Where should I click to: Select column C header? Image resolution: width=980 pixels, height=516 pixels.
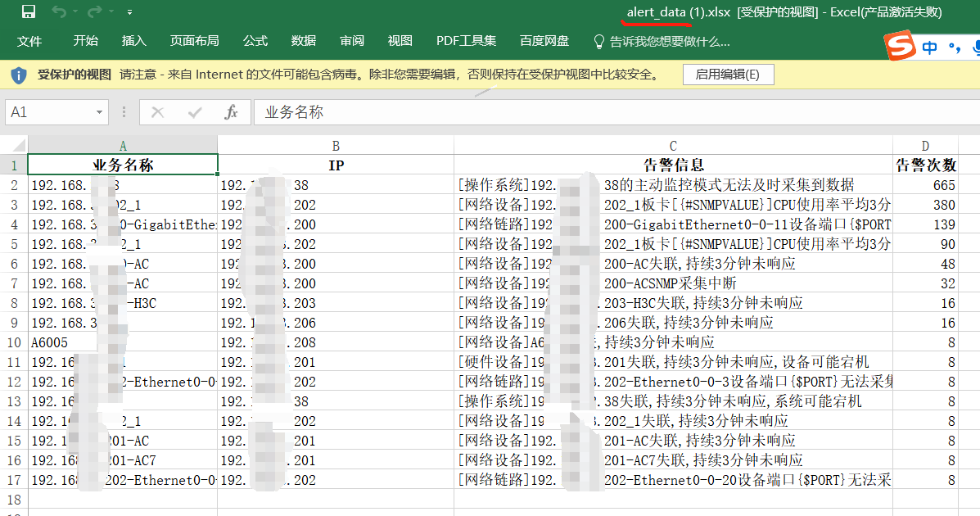click(x=673, y=146)
